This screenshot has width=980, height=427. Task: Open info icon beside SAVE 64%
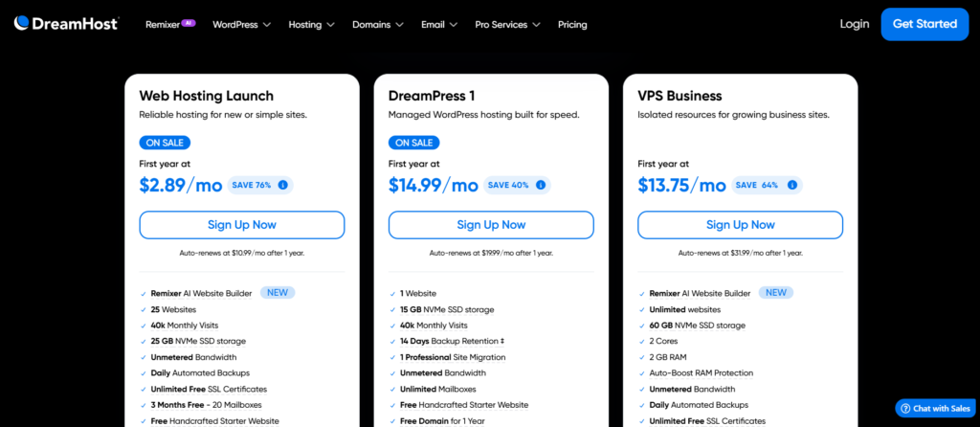coord(792,185)
